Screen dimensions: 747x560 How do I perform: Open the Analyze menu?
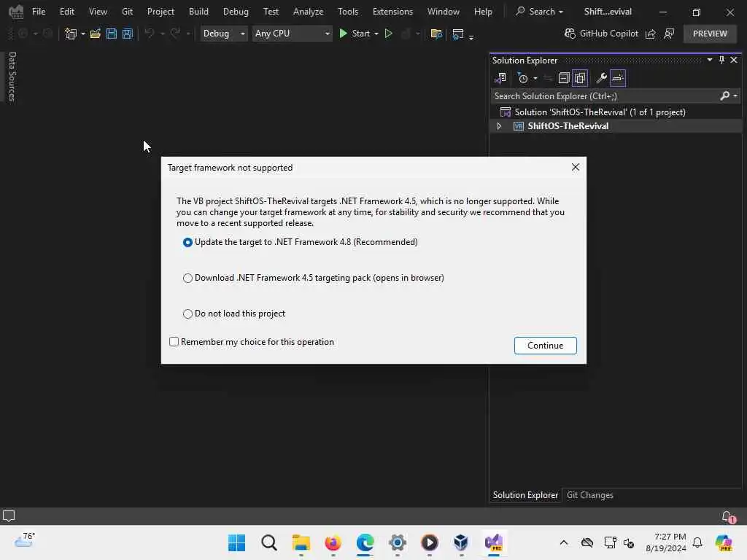308,12
